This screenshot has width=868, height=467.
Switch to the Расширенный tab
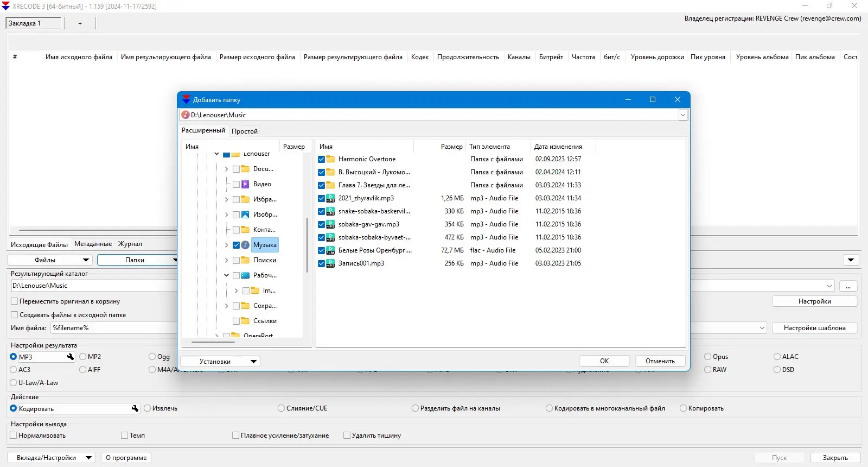203,130
